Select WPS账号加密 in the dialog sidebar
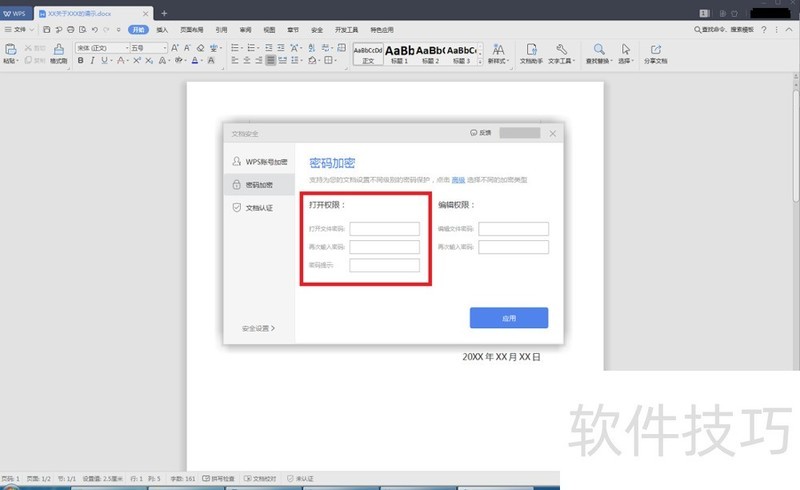800x490 pixels. (260, 161)
